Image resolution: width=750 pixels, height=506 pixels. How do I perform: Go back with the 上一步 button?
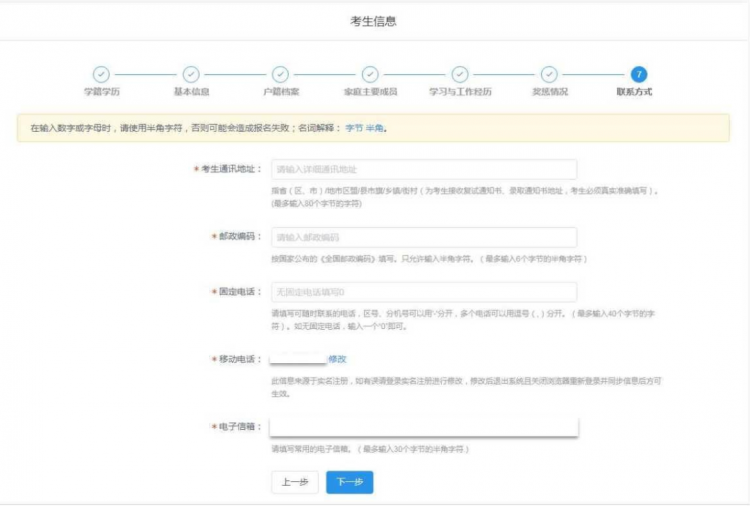(295, 482)
